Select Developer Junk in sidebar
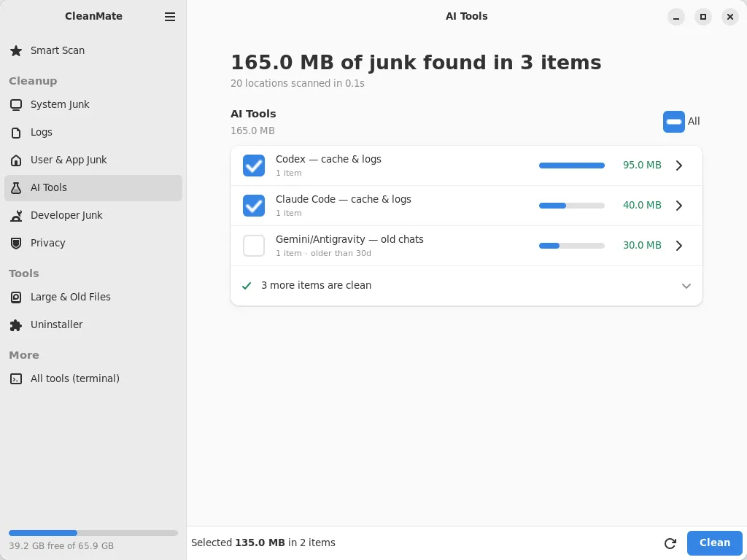The image size is (747, 560). (x=93, y=215)
